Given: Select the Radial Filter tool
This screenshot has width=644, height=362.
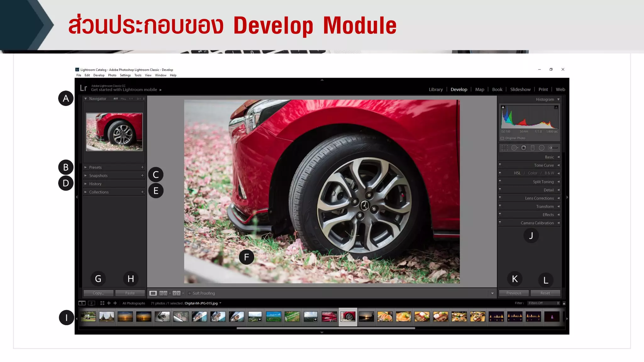Looking at the screenshot, I should [x=541, y=148].
